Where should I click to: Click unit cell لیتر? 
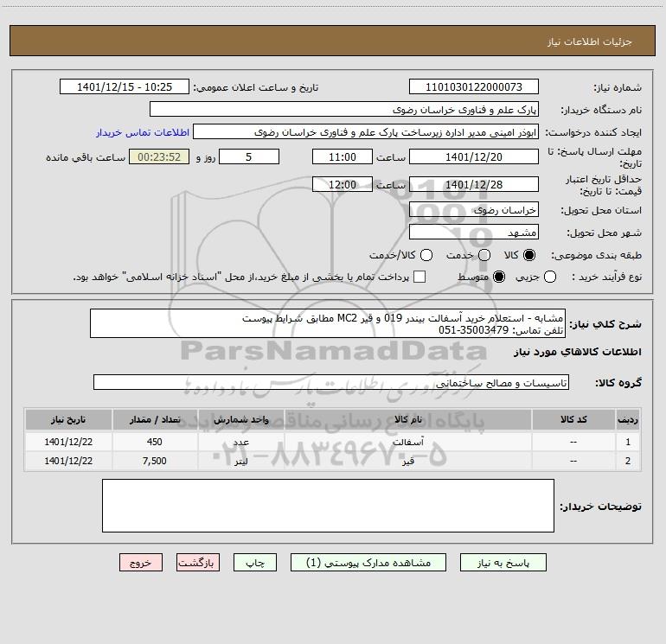pos(240,461)
